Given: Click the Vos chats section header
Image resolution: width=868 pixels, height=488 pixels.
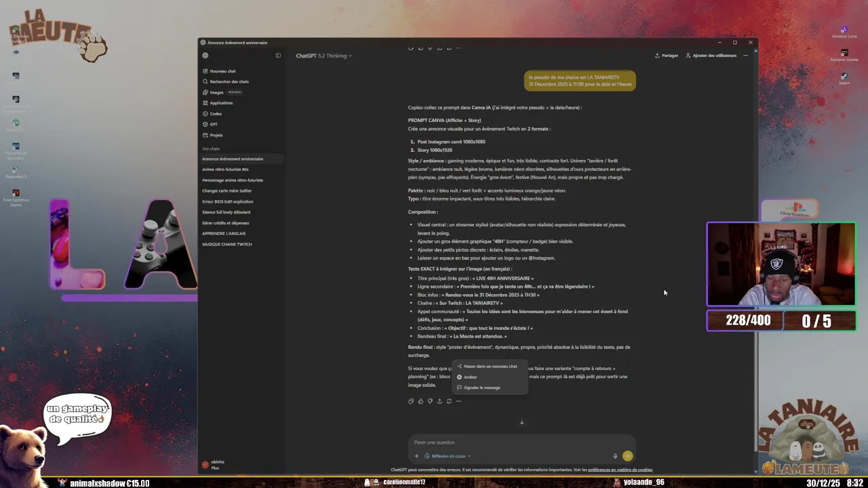Looking at the screenshot, I should point(211,148).
